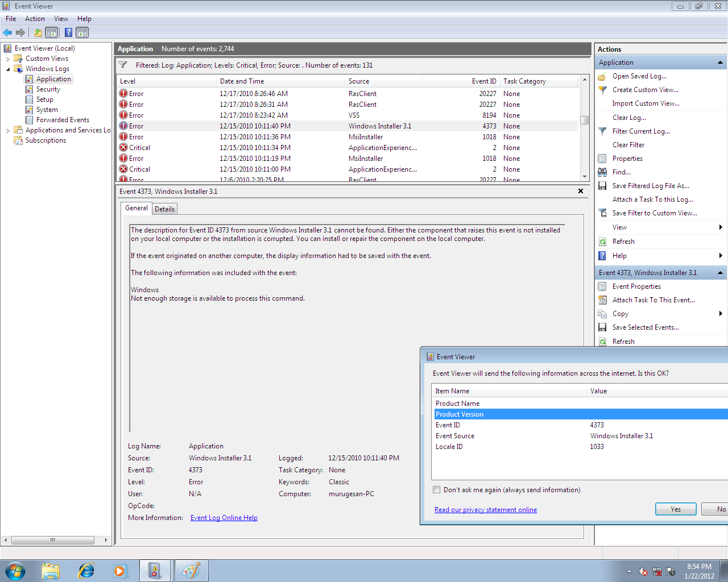Launch Internet Explorer from the taskbar
728x582 pixels.
click(86, 570)
